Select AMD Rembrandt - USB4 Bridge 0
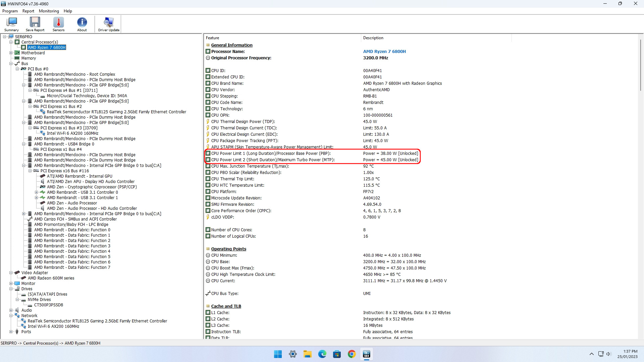The height and width of the screenshot is (362, 644). pos(64,144)
